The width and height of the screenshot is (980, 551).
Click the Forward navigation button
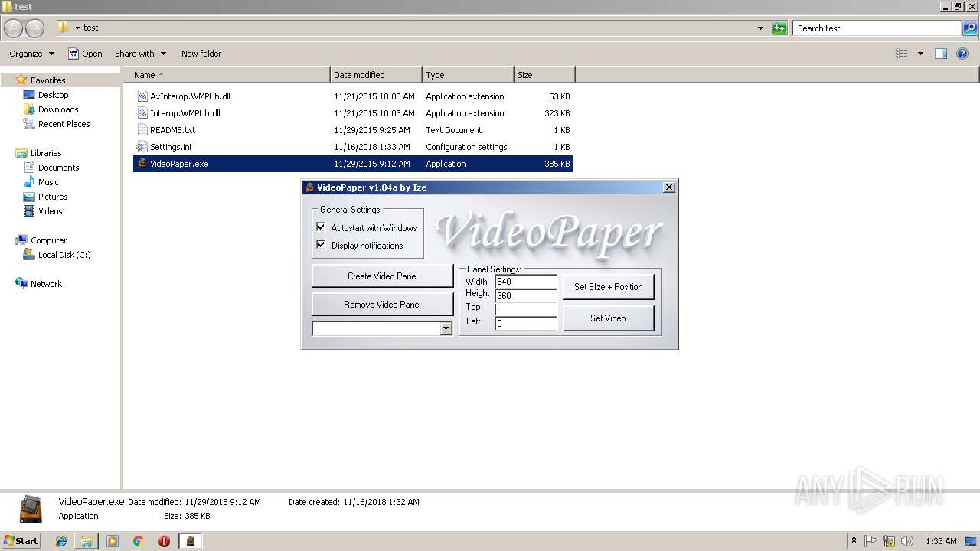[x=35, y=28]
